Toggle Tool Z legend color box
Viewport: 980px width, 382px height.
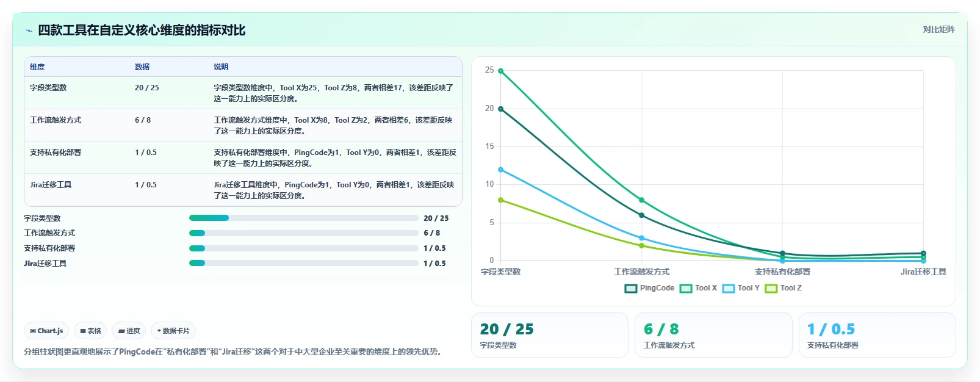coord(771,289)
